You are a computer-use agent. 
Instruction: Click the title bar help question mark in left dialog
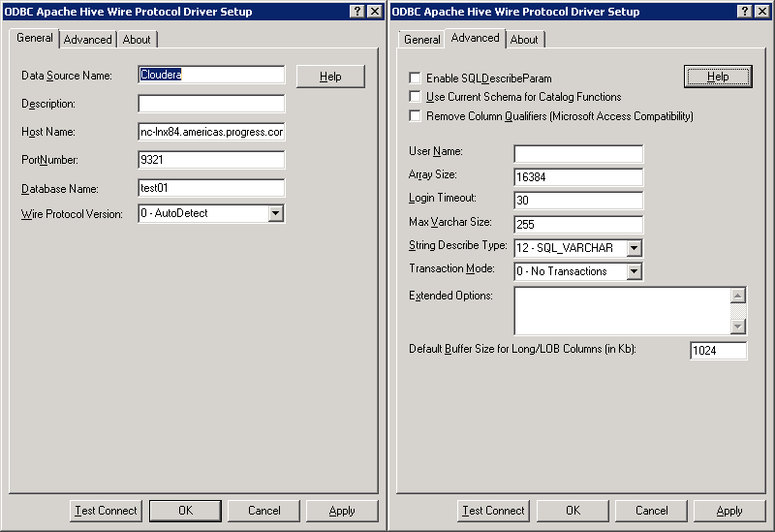pyautogui.click(x=356, y=12)
